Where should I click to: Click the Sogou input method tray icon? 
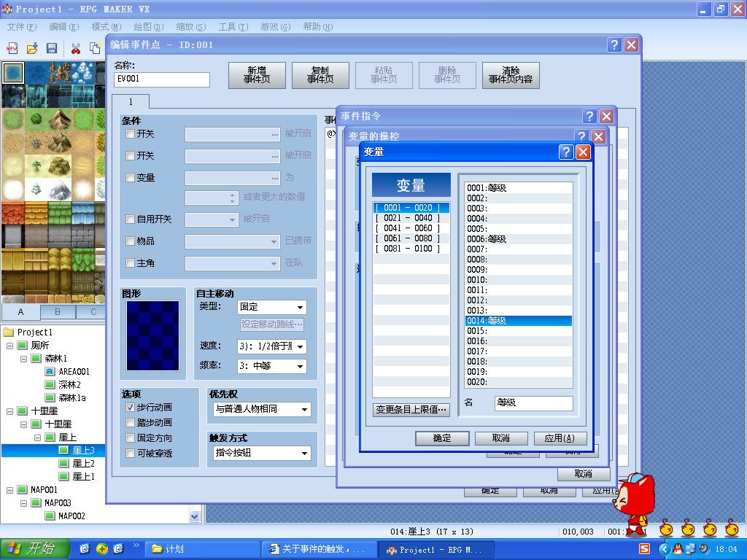point(644,549)
